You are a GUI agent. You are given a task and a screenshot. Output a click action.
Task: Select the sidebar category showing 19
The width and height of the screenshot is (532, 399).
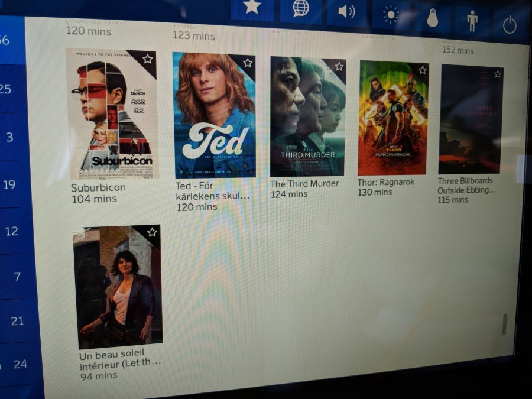pyautogui.click(x=9, y=185)
